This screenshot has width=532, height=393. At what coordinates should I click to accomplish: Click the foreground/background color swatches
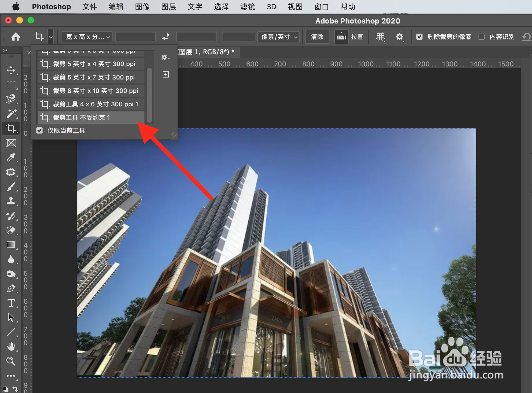tap(5, 389)
